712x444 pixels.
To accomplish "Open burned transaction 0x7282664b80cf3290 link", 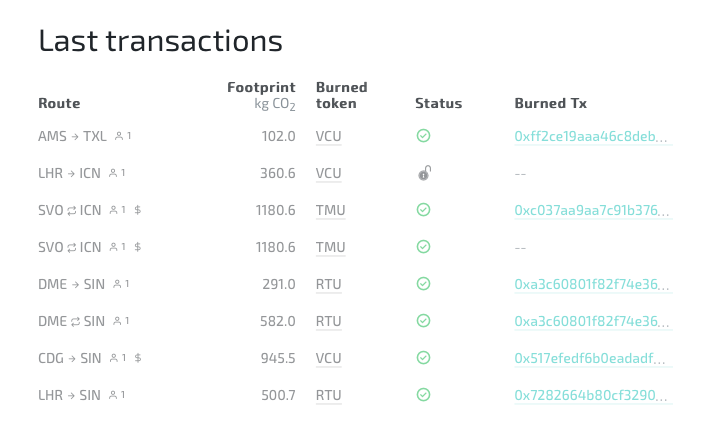I will pos(591,395).
